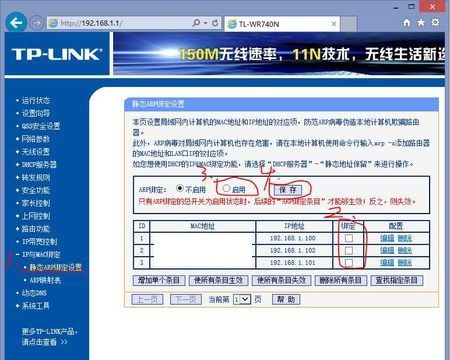450x360 pixels.
Task: Click 增加单个条目 button
Action: (159, 280)
